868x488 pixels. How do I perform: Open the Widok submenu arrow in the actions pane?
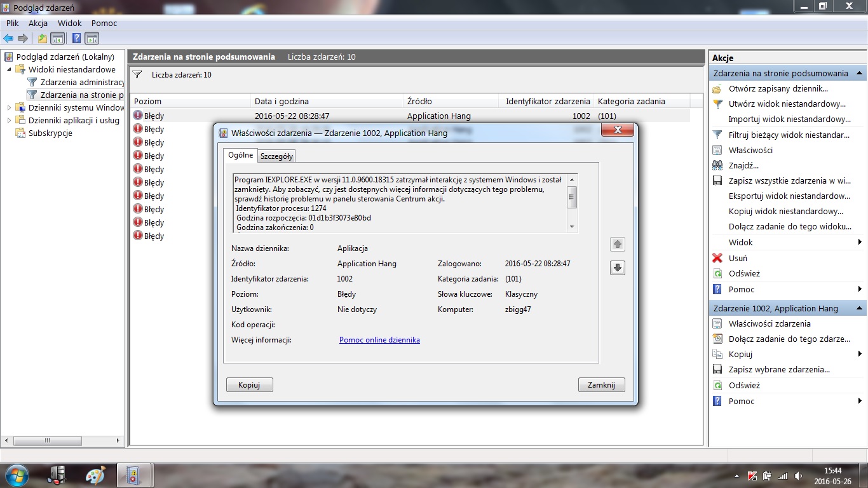(860, 242)
